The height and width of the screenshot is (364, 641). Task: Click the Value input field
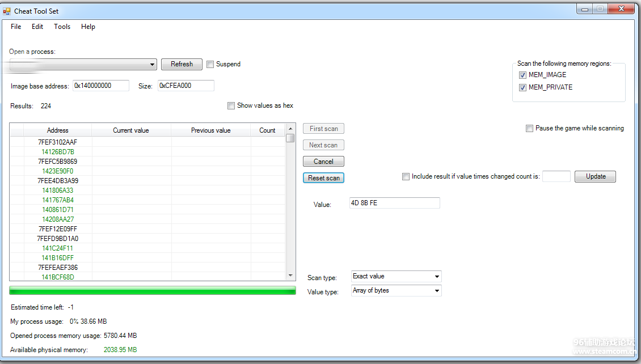394,203
